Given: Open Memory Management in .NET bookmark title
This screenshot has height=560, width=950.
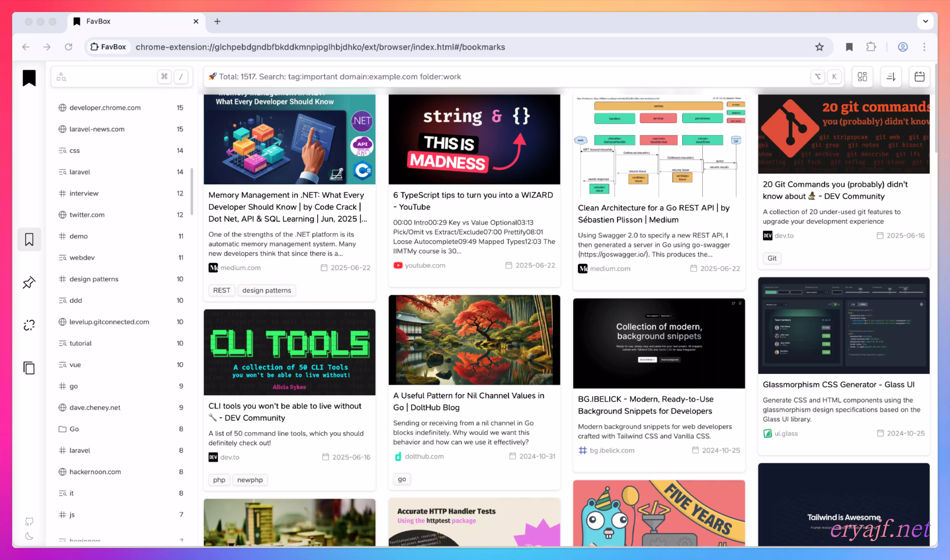Looking at the screenshot, I should coord(288,207).
